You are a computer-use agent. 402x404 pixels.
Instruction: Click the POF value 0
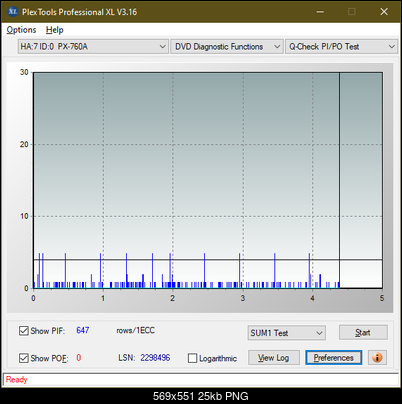tap(79, 358)
